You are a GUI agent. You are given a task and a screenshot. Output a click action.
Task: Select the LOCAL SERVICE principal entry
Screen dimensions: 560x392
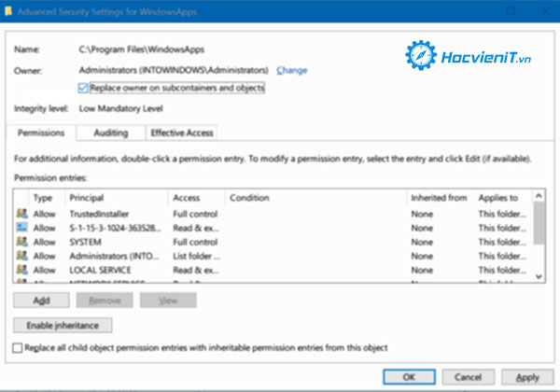[x=100, y=270]
